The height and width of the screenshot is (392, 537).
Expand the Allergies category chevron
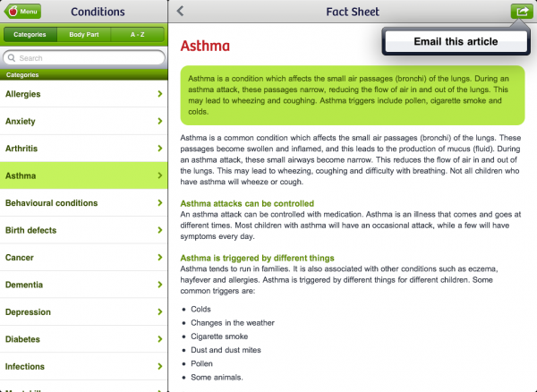(160, 94)
